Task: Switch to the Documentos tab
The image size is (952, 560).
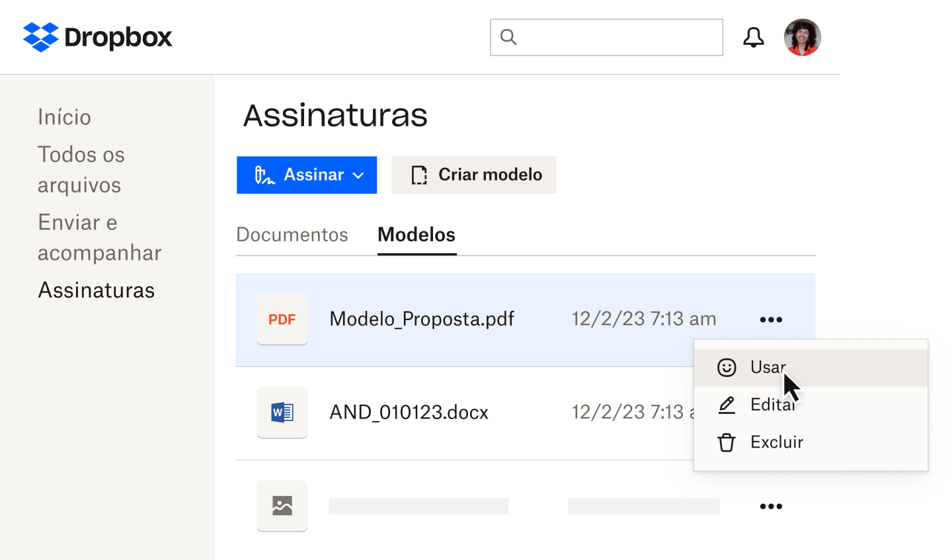Action: 292,235
